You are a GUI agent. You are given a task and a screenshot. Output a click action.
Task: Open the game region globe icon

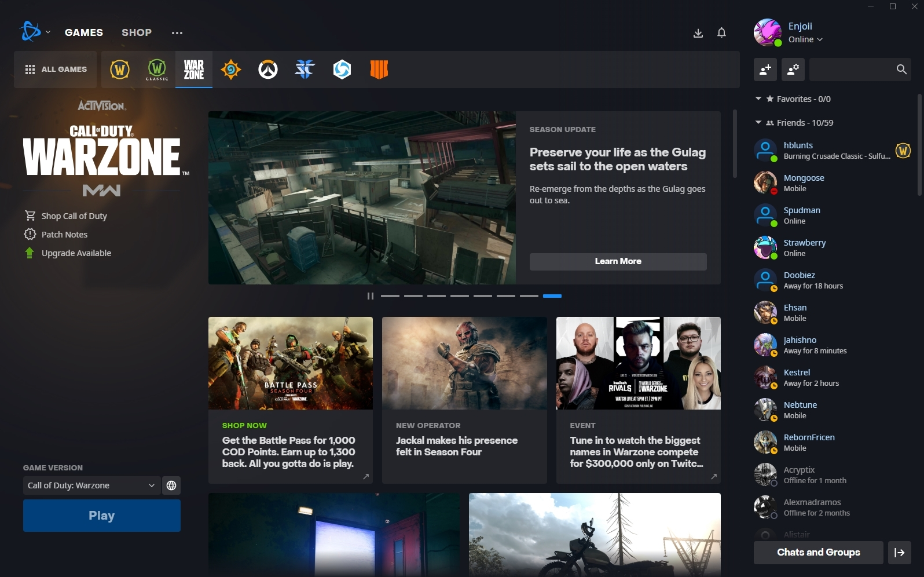[171, 485]
